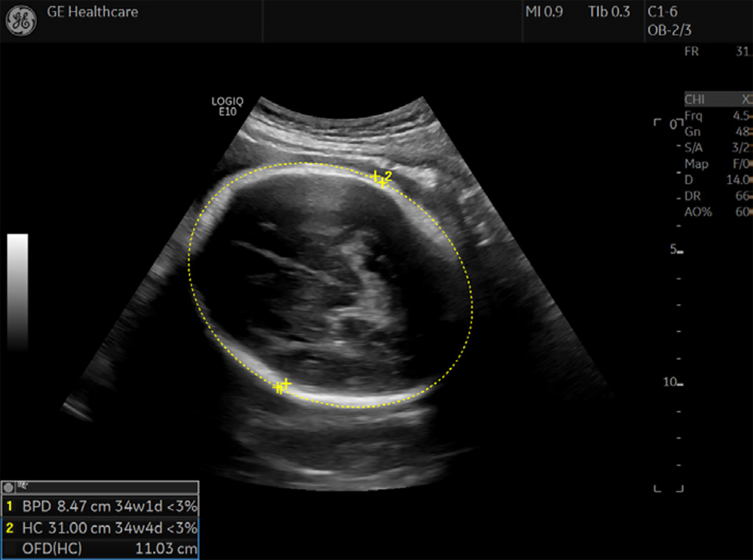Click the yellow caliper marker labeled 2
This screenshot has width=753, height=560.
383,178
